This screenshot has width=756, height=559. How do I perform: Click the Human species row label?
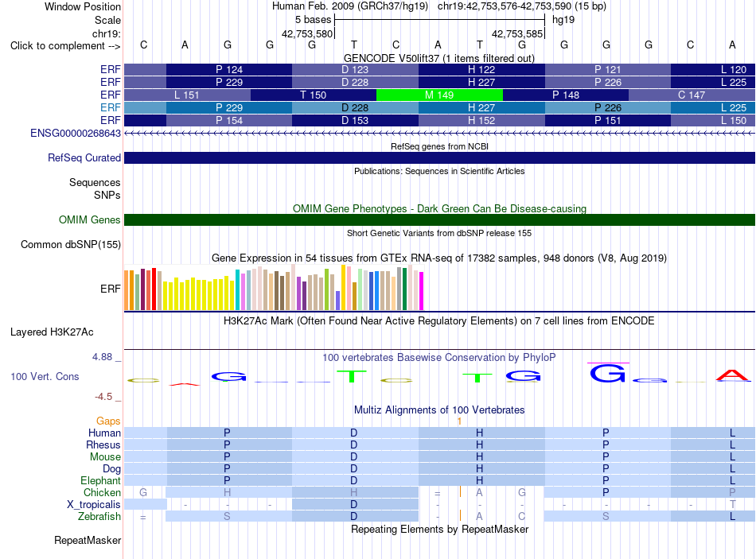tap(104, 433)
